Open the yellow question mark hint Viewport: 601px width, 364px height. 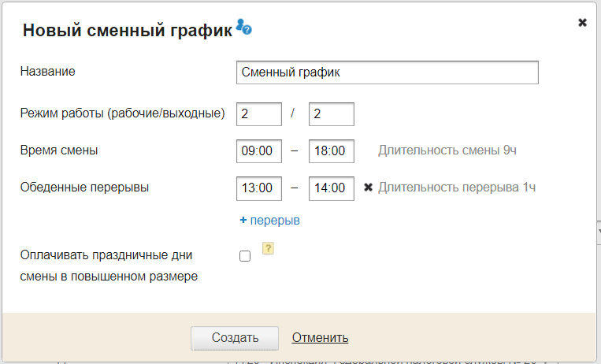pyautogui.click(x=268, y=249)
